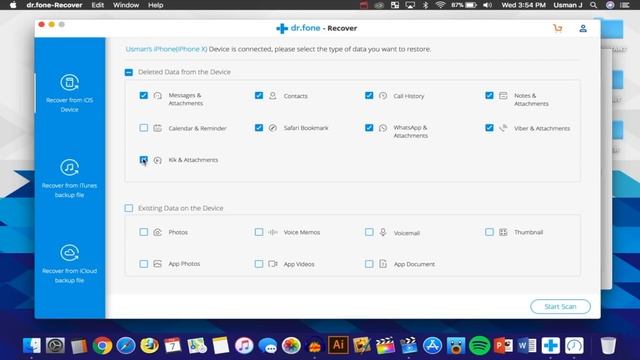640x360 pixels.
Task: Check the Thumbnail checkbox
Action: (x=489, y=232)
